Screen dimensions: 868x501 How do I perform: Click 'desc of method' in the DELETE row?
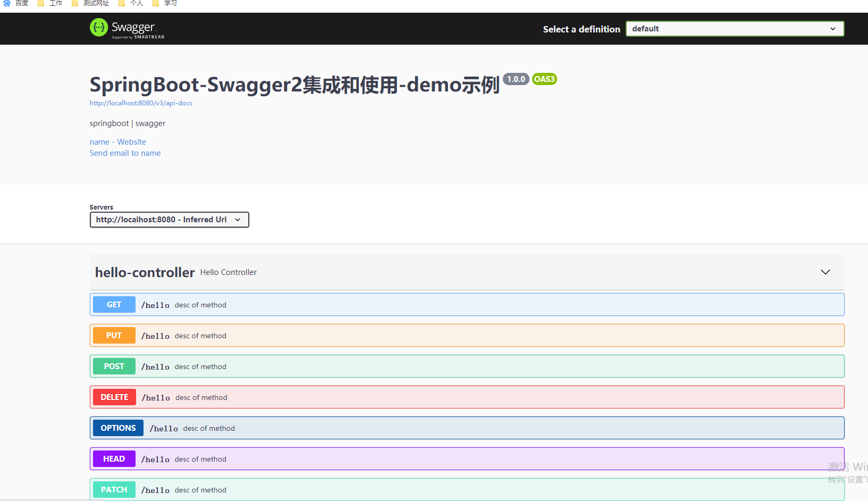[x=201, y=398]
